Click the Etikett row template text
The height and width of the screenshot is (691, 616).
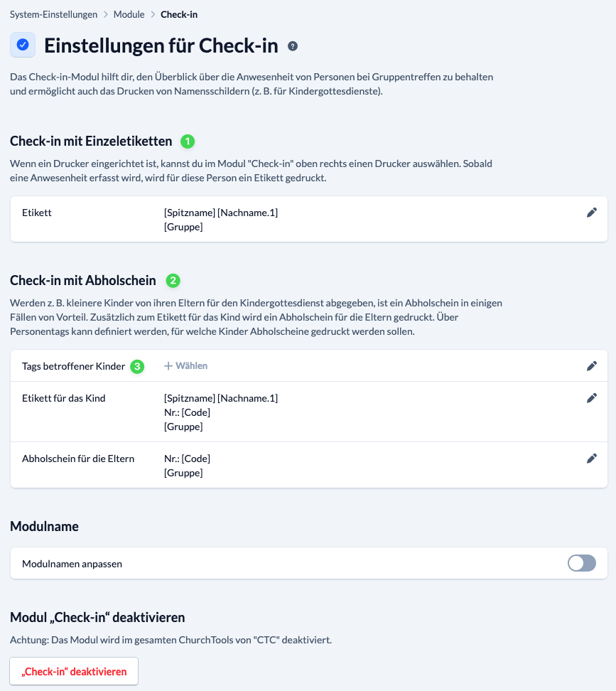[221, 220]
